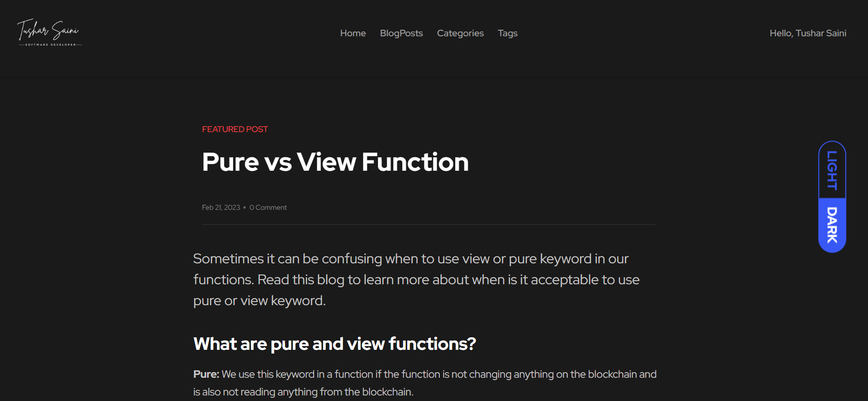Click the Hello, Tushar Saini greeting

(808, 33)
